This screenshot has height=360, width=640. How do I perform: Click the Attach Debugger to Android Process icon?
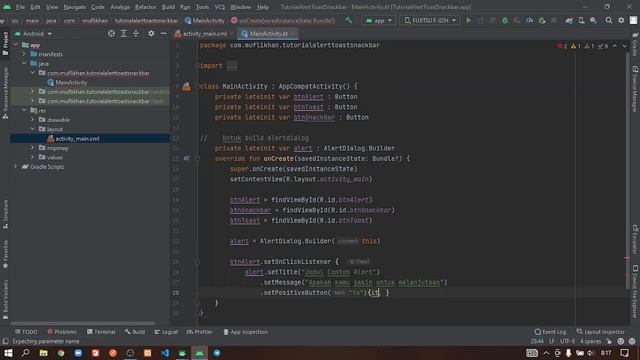(542, 20)
